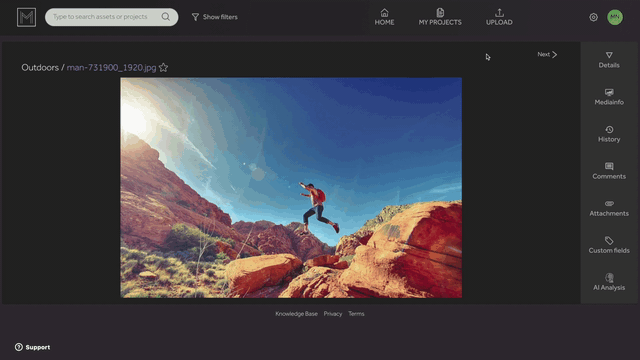Screen dimensions: 640x360
Task: Open the Mediainfo panel
Action: click(x=609, y=97)
